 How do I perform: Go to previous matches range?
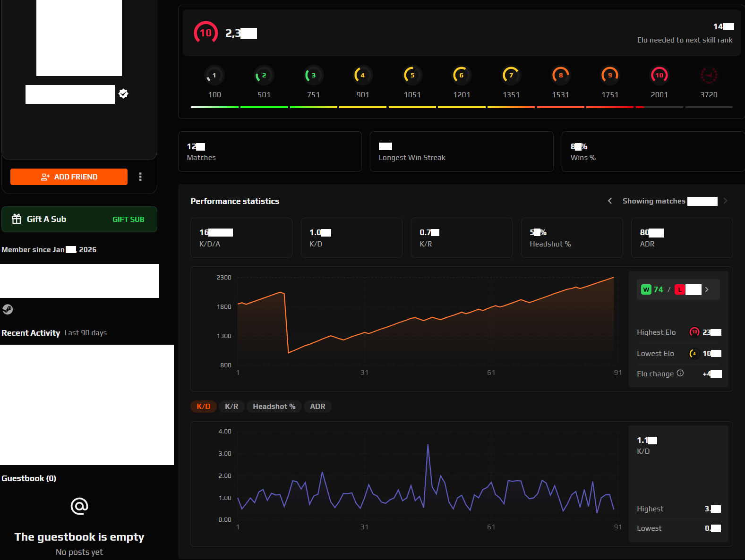pyautogui.click(x=610, y=201)
